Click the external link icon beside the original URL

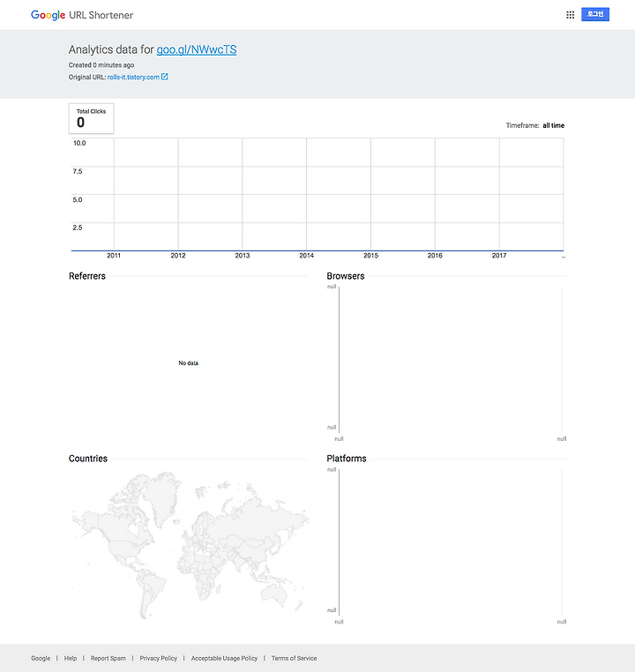coord(165,77)
